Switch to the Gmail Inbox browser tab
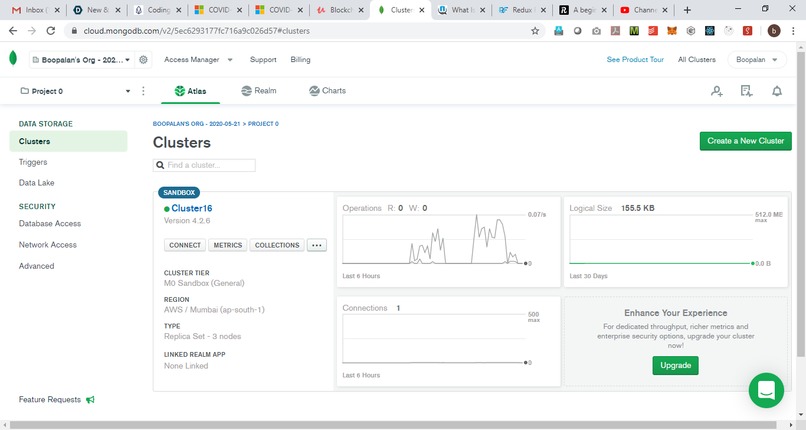806x430 pixels. [x=34, y=10]
